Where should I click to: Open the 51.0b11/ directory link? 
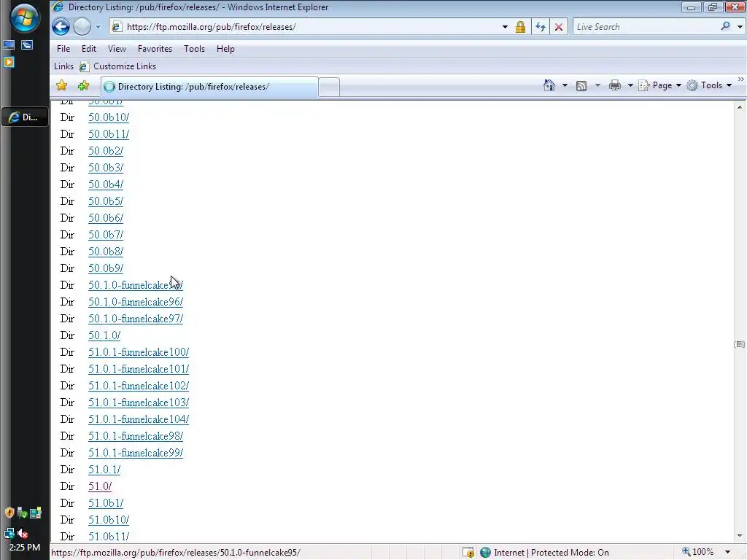109,537
